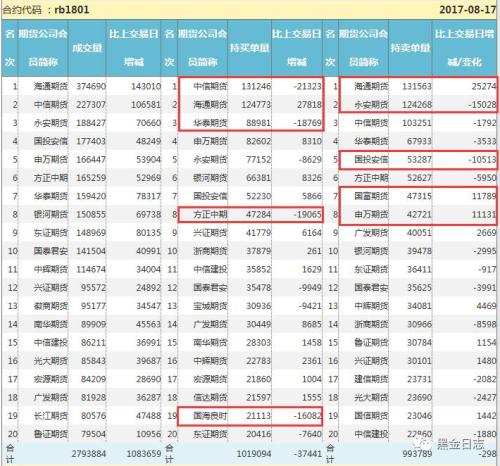This screenshot has height=466, width=500.
Task: Click the short position 40051
Action: [419, 233]
